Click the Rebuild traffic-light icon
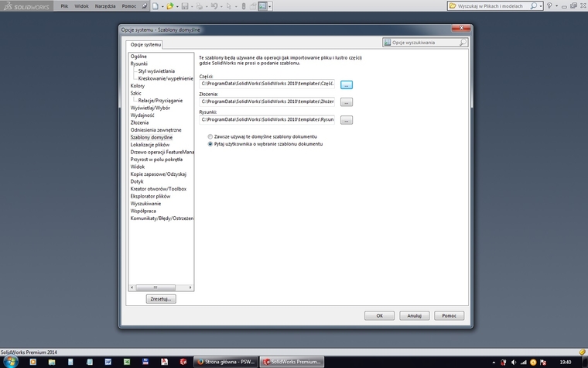588x368 pixels. click(244, 6)
